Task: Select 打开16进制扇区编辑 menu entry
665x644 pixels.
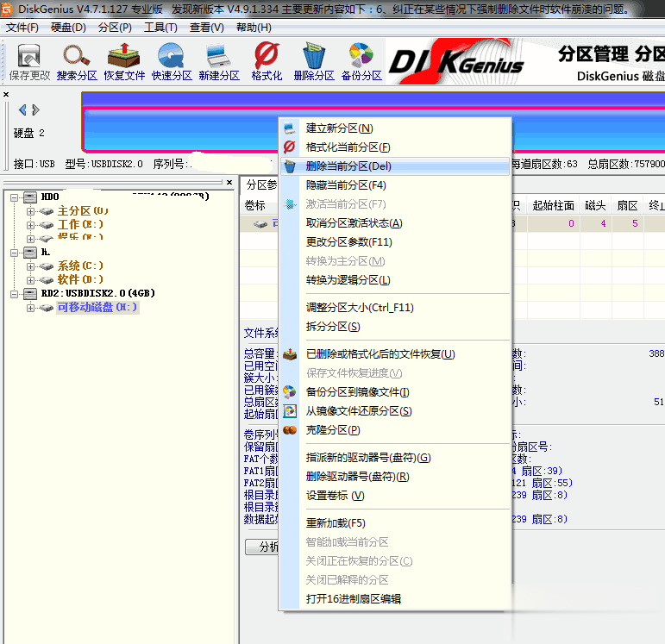Action: tap(395, 598)
